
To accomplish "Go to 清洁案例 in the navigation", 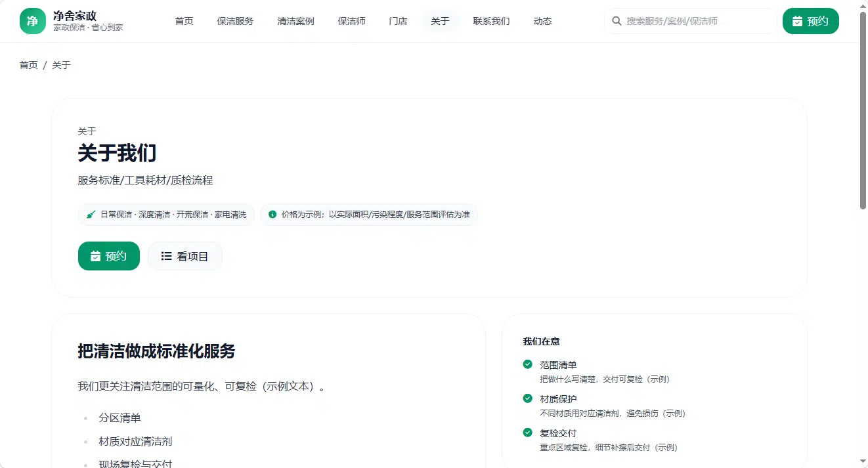I will [x=295, y=21].
